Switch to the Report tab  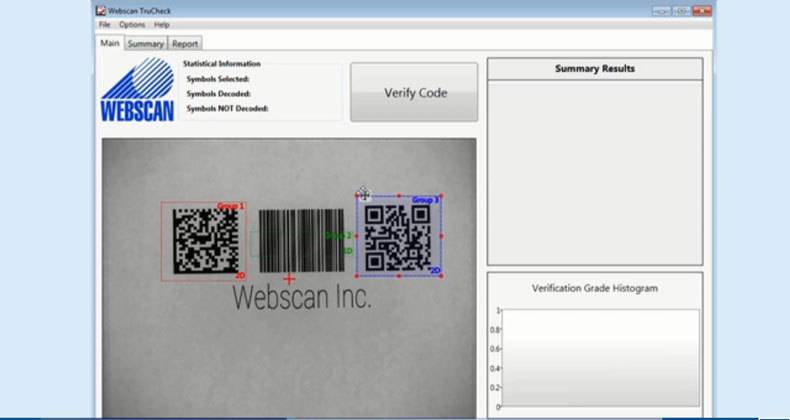click(184, 44)
